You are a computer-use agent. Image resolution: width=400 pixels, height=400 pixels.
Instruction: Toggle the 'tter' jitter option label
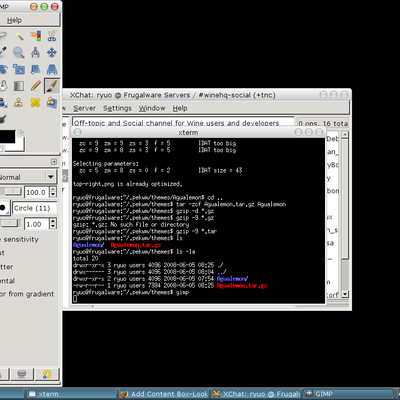[7, 267]
